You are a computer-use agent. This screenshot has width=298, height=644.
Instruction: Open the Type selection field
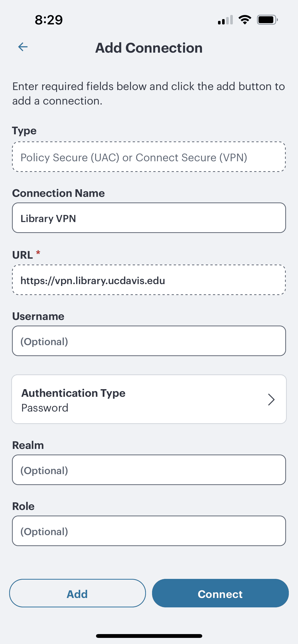[149, 157]
